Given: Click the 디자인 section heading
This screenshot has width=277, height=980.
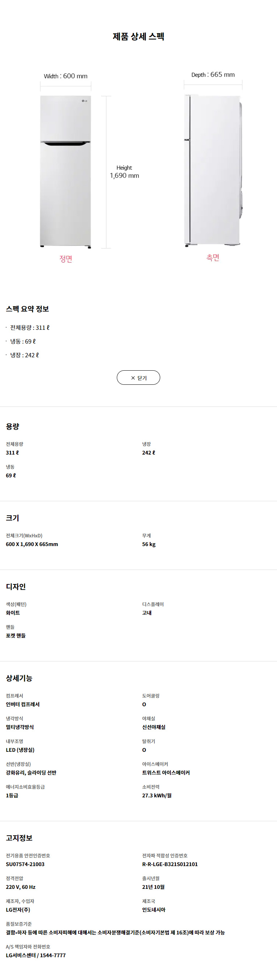Looking at the screenshot, I should 16,587.
